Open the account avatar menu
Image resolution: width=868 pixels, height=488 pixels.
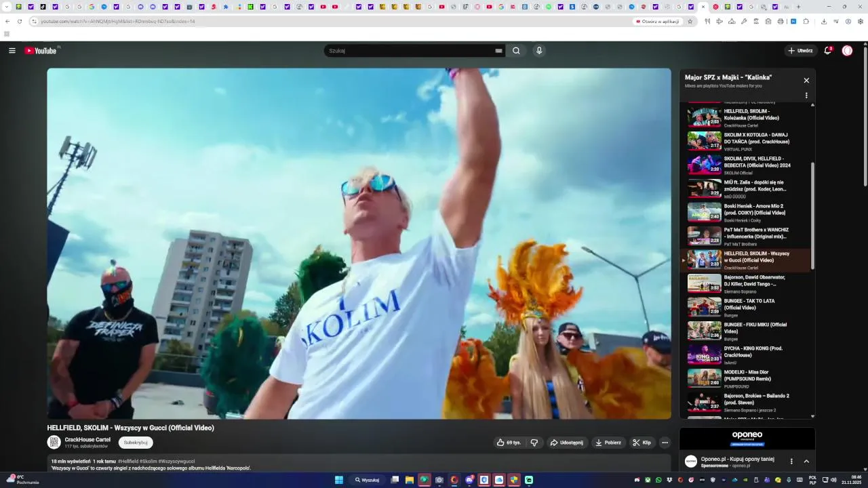pyautogui.click(x=847, y=51)
